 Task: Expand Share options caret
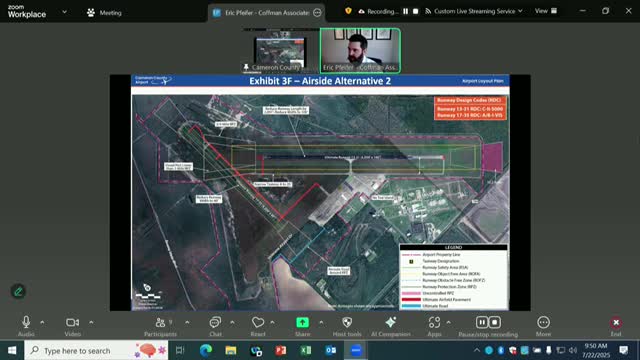coord(321,322)
